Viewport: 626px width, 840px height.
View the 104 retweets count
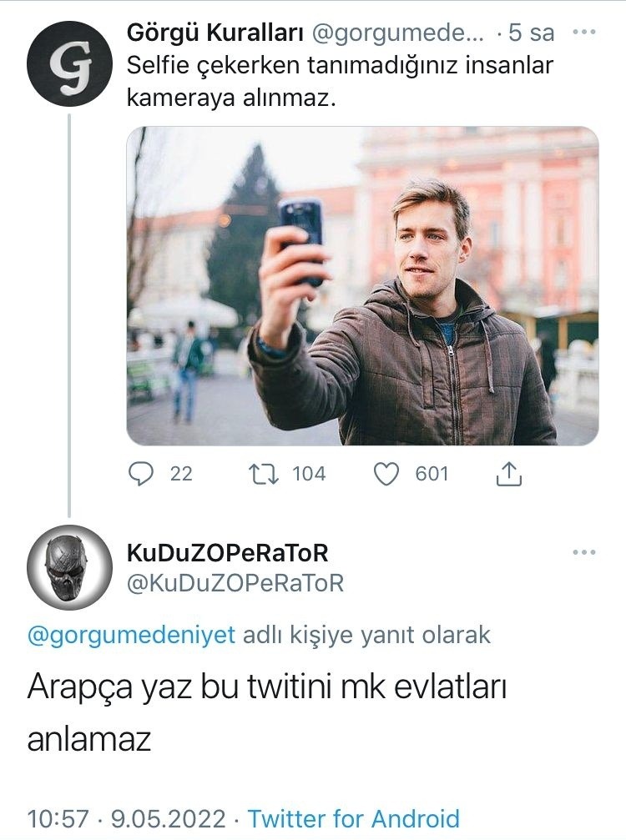pyautogui.click(x=310, y=474)
